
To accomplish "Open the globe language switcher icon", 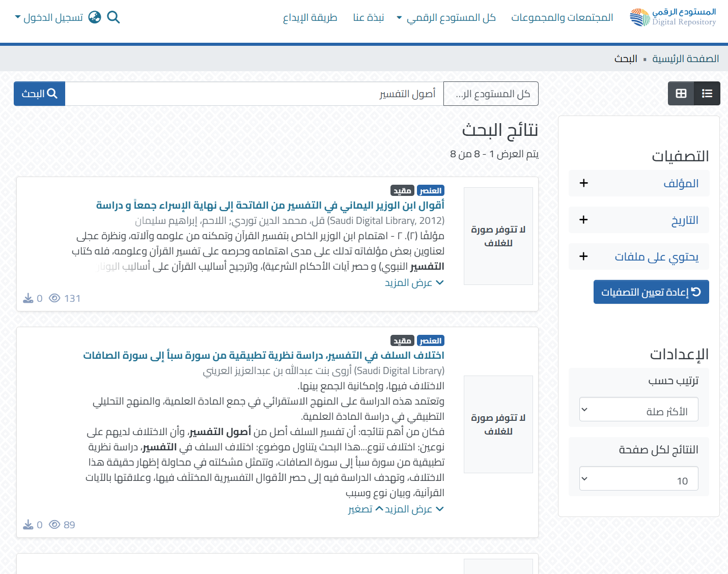I will click(95, 17).
